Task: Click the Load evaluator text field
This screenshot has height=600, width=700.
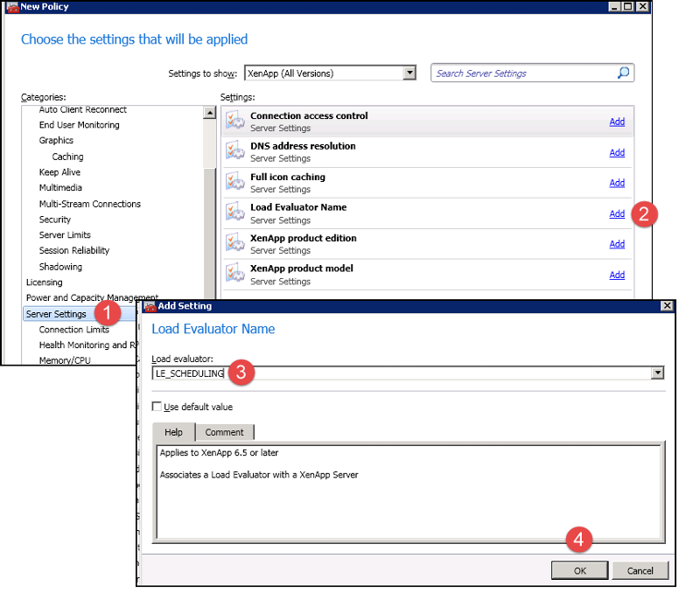Action: (x=402, y=373)
